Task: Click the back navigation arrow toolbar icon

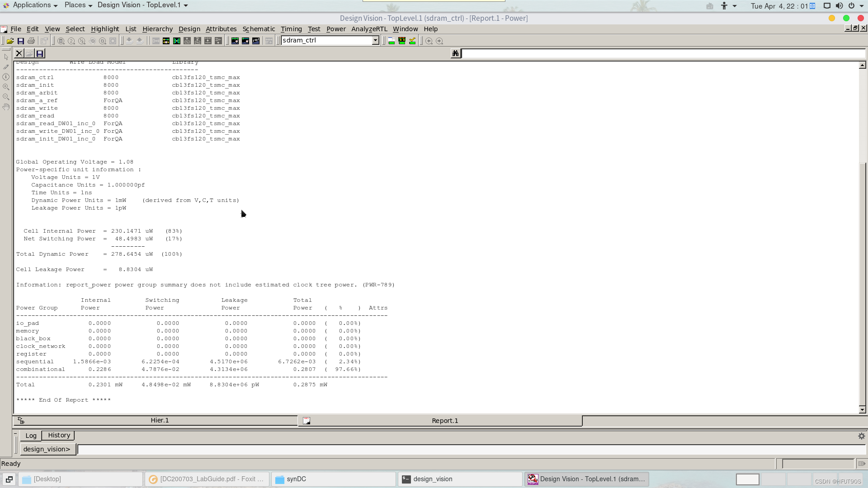Action: (x=429, y=41)
